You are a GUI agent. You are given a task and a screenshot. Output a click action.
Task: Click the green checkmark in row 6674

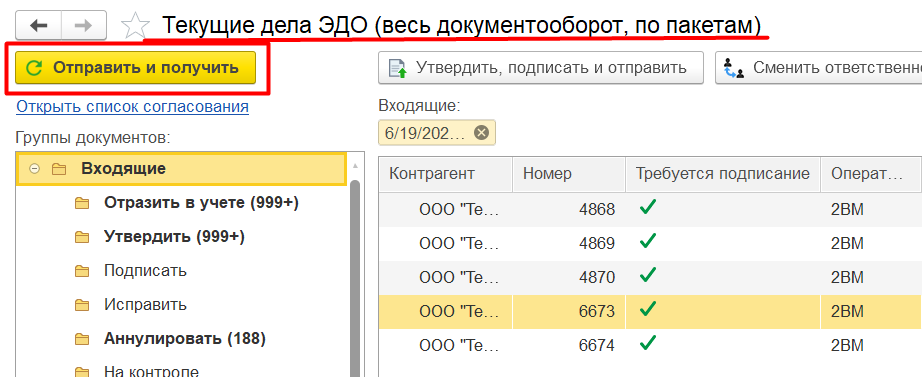[647, 343]
